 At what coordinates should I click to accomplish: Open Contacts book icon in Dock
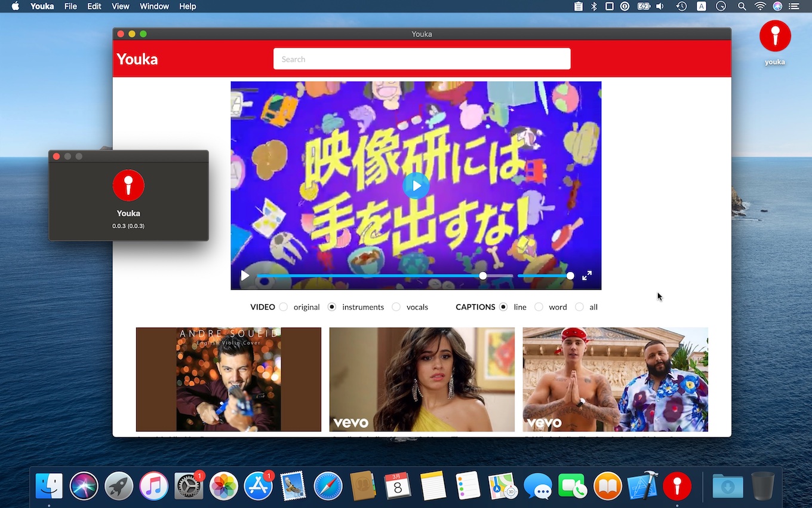(x=362, y=486)
